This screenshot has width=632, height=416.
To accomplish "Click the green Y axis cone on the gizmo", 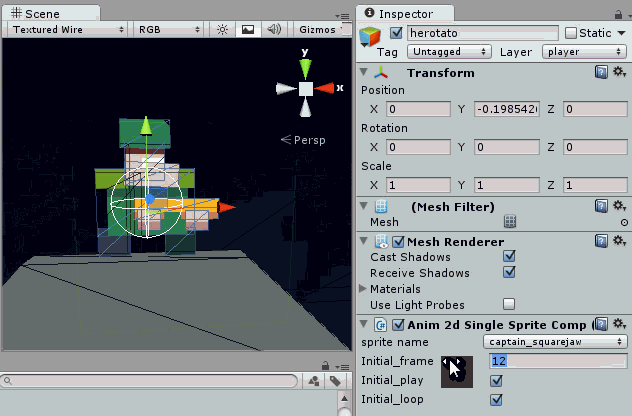I will (x=305, y=68).
